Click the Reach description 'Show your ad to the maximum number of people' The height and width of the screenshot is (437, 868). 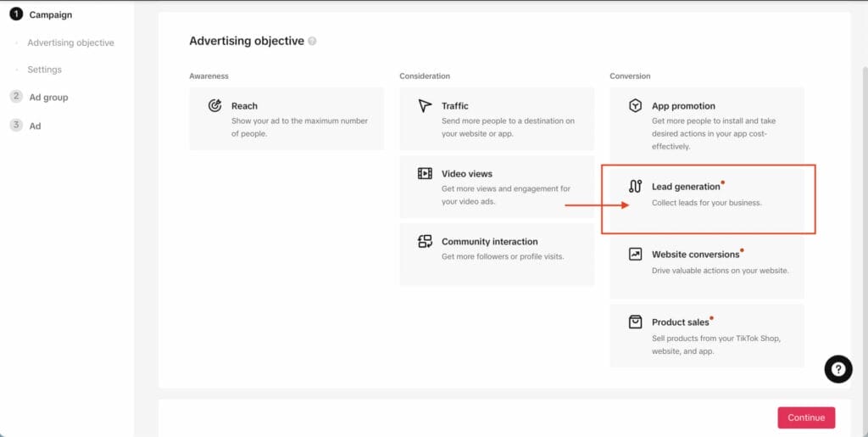pyautogui.click(x=299, y=126)
